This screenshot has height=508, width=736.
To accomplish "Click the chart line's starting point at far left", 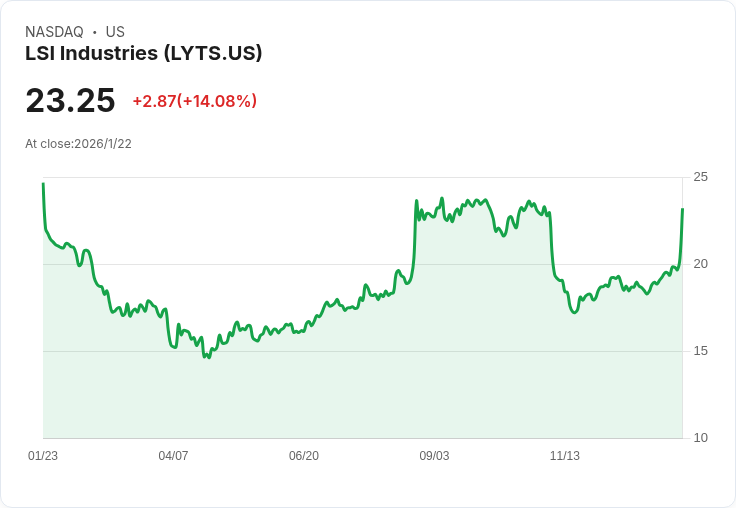I will [x=43, y=184].
